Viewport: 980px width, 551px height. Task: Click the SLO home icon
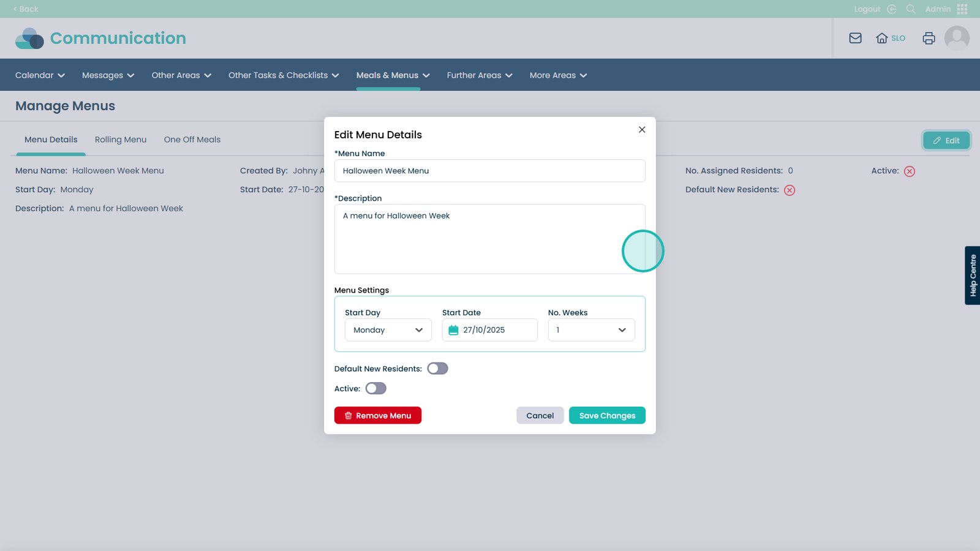[x=882, y=38]
